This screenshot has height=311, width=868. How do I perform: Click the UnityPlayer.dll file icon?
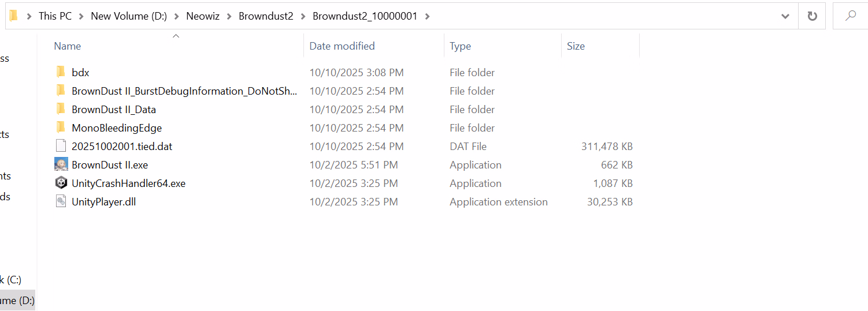(61, 201)
